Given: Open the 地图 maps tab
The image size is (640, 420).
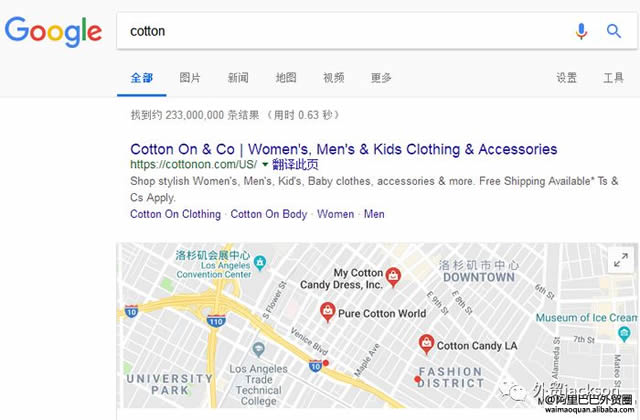Looking at the screenshot, I should coord(286,78).
